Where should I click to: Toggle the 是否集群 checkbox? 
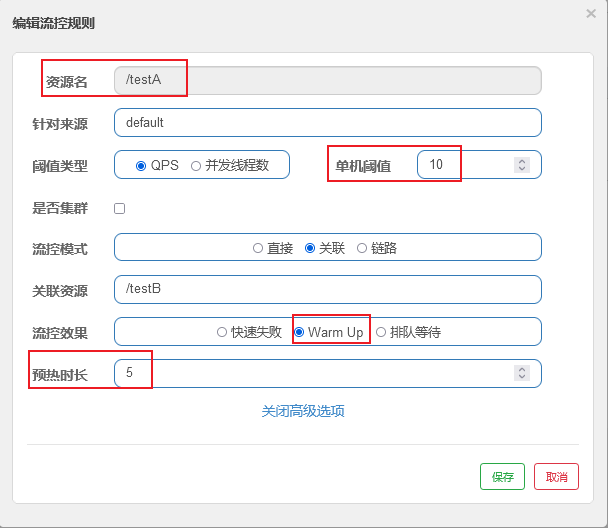(x=120, y=208)
